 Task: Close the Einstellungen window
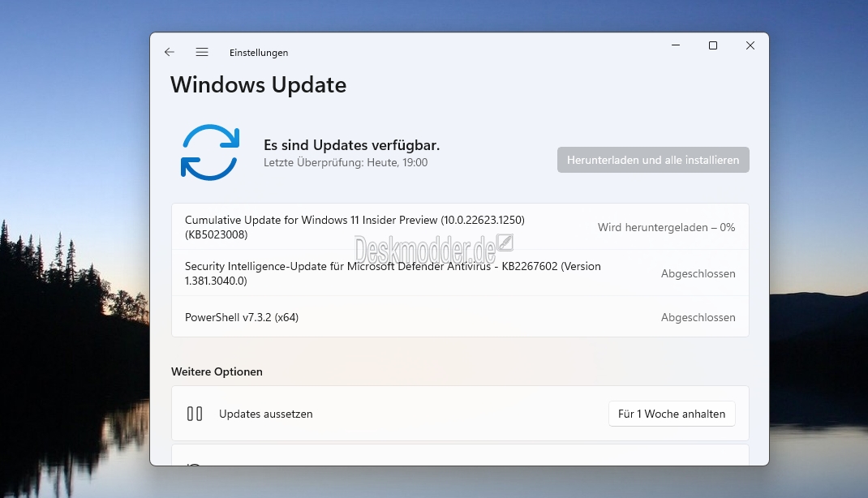pos(750,45)
